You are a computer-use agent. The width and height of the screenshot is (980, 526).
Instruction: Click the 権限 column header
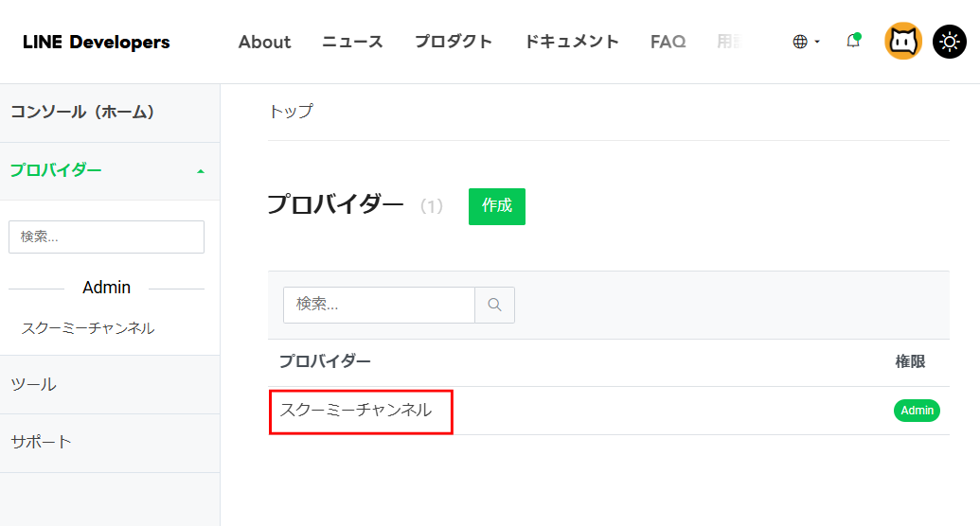910,361
